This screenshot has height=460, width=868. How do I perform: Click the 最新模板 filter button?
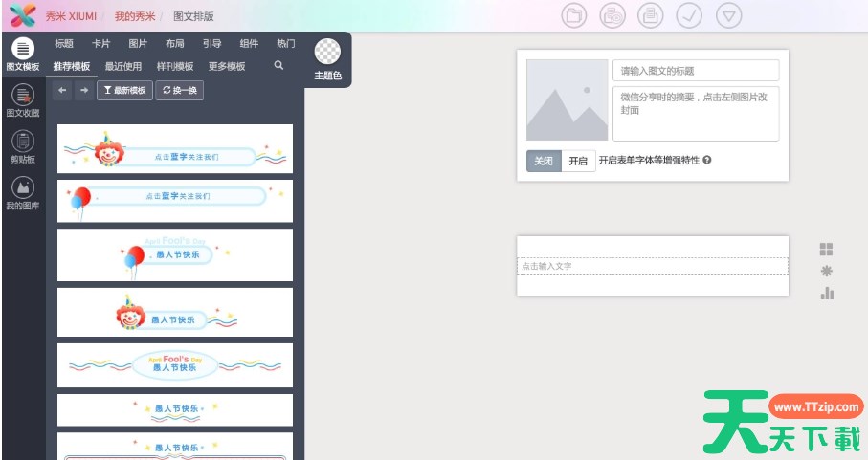point(124,90)
